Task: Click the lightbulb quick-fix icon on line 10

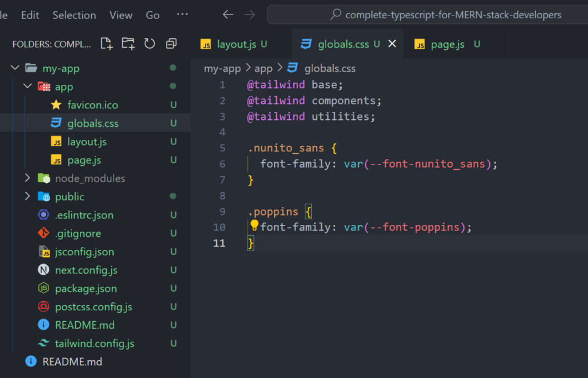Action: tap(254, 225)
